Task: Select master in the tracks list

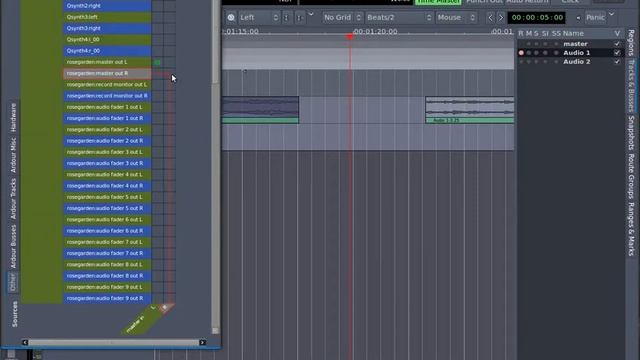Action: 575,44
